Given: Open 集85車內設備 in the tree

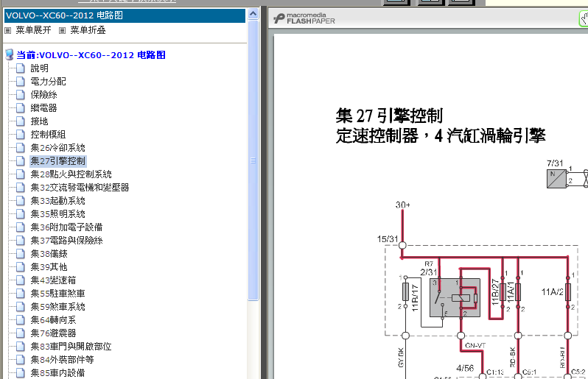Looking at the screenshot, I should point(57,373).
